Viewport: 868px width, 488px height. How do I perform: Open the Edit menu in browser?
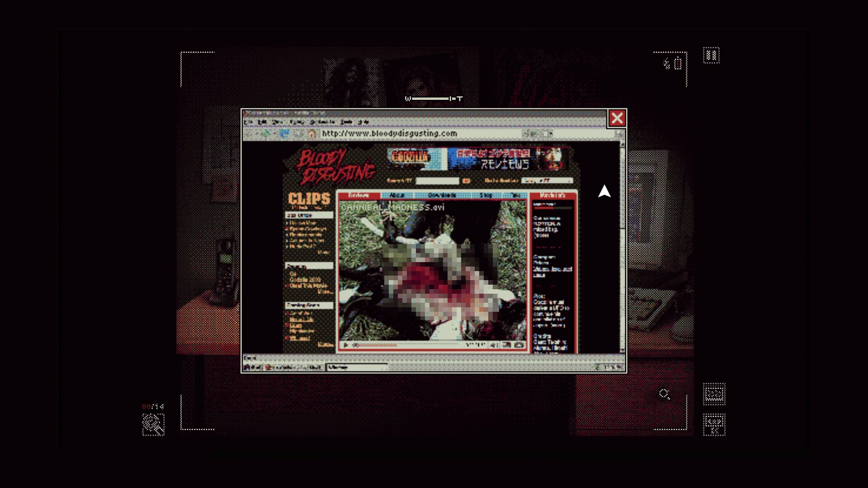[x=262, y=122]
